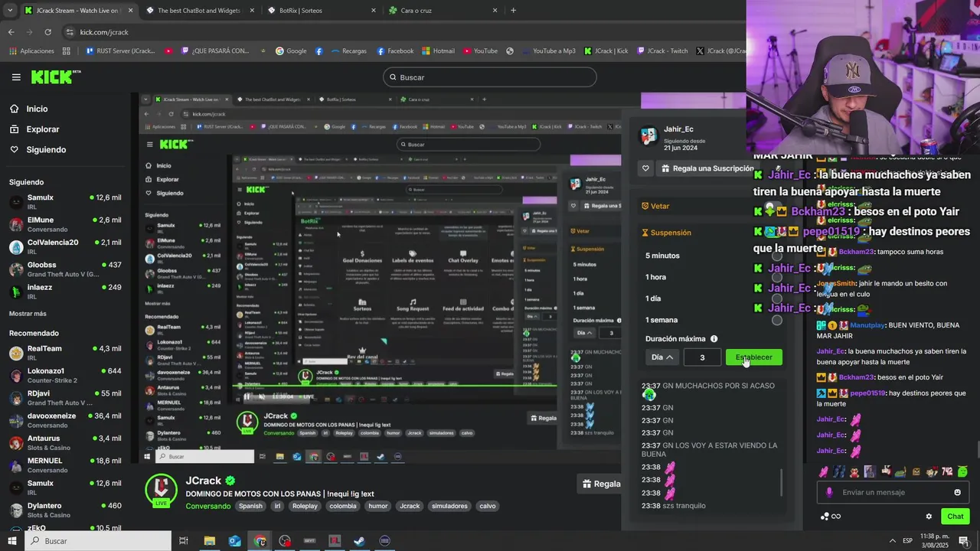This screenshot has height=551, width=980.
Task: Switch to the best ChatBot and Widgets tab
Action: [x=199, y=11]
